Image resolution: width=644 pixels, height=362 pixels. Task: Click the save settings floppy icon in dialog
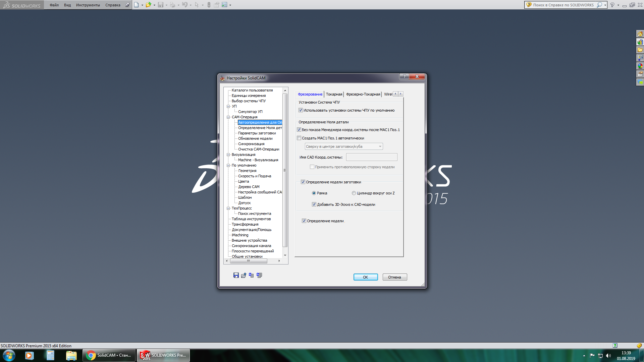pyautogui.click(x=236, y=275)
